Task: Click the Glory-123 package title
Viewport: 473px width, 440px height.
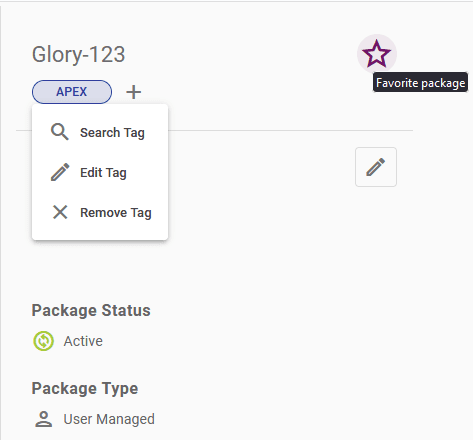Action: (78, 55)
